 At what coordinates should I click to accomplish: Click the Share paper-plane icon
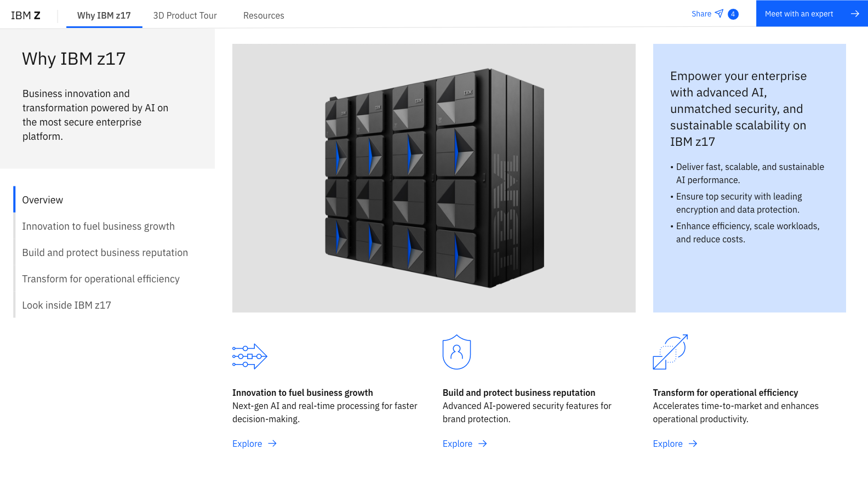point(719,14)
